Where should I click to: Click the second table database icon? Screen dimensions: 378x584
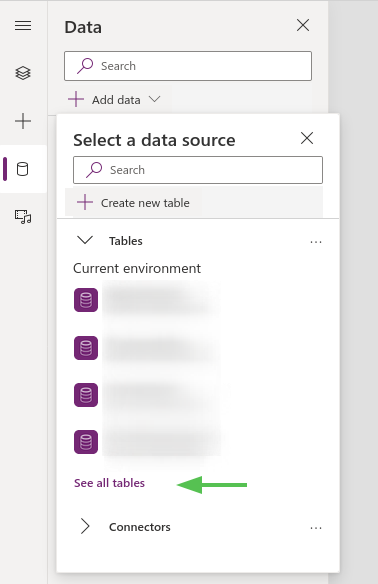[x=86, y=348]
